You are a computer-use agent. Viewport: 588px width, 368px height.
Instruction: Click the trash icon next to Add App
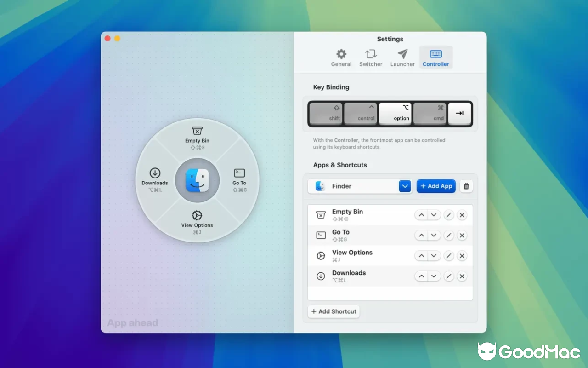[x=466, y=186]
